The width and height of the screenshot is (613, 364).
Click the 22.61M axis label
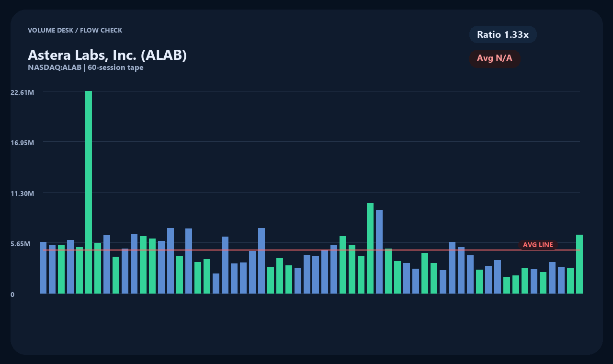22,92
